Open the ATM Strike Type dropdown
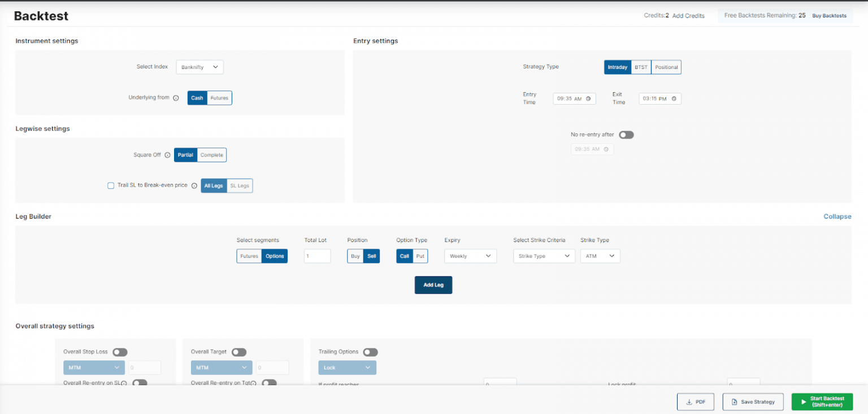Image resolution: width=868 pixels, height=414 pixels. pos(600,256)
